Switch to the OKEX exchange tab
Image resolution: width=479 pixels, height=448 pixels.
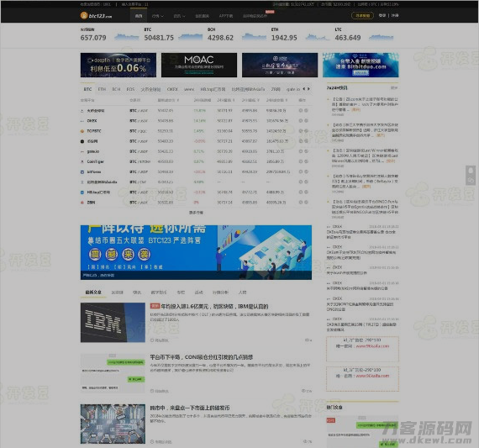[x=172, y=89]
